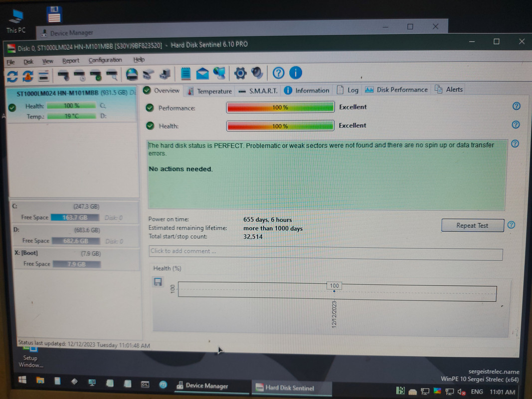Click help icon next to Repeat Test

511,224
